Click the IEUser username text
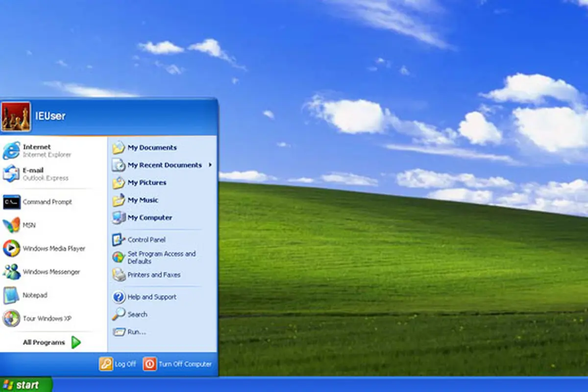The width and height of the screenshot is (588, 392). tap(50, 116)
